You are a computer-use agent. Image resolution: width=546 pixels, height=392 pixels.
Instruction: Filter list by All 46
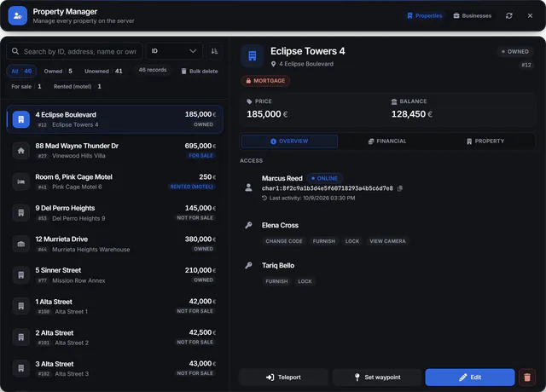click(x=21, y=72)
